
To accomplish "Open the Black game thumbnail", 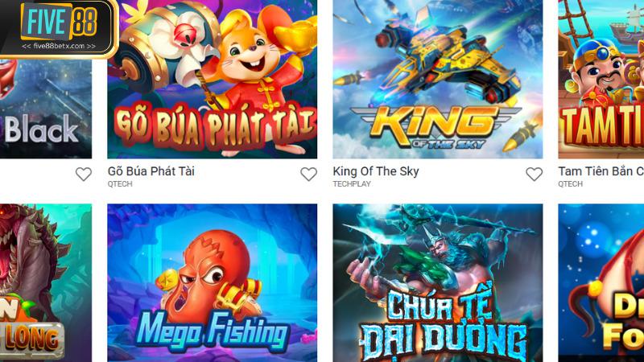I will 46,108.
